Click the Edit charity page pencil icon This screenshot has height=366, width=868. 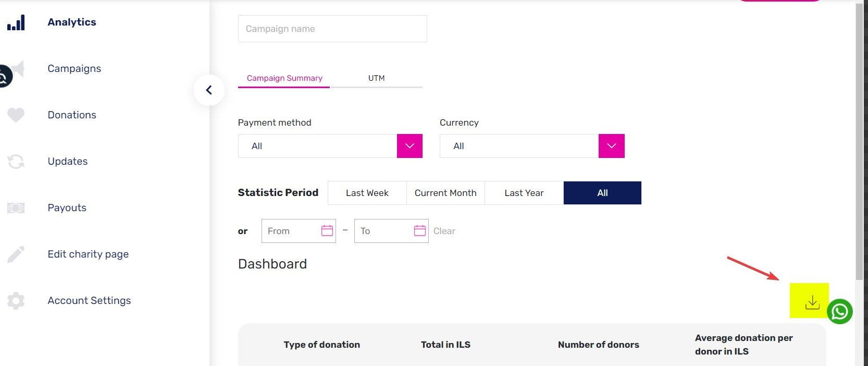(x=16, y=254)
